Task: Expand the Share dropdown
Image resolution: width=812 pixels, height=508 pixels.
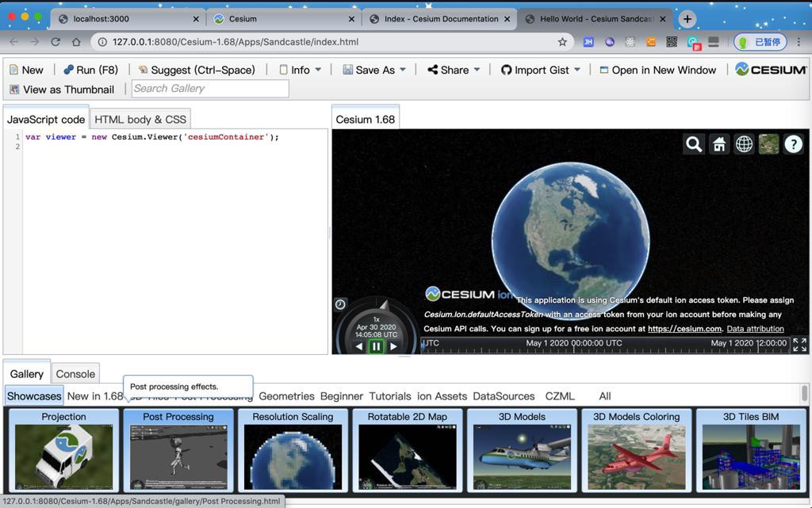Action: 454,70
